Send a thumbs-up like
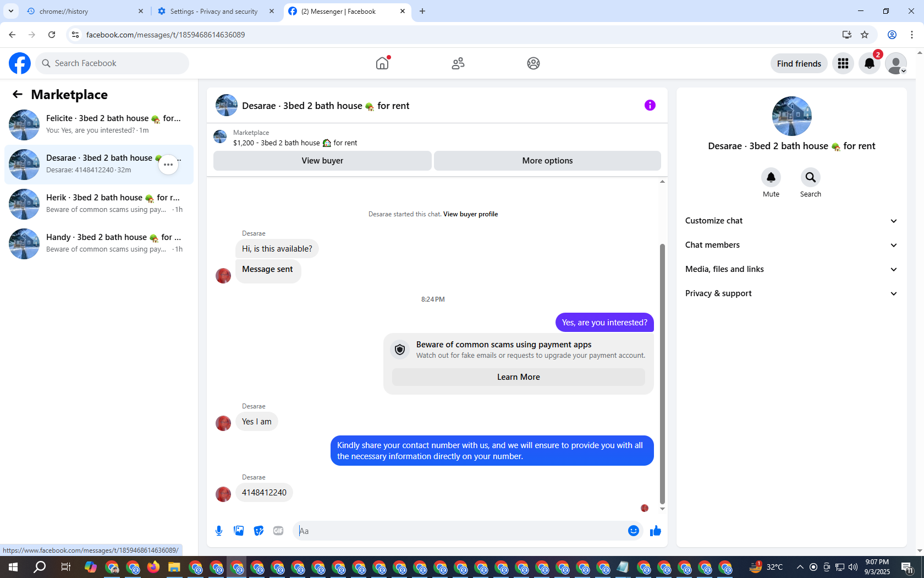 pyautogui.click(x=656, y=531)
